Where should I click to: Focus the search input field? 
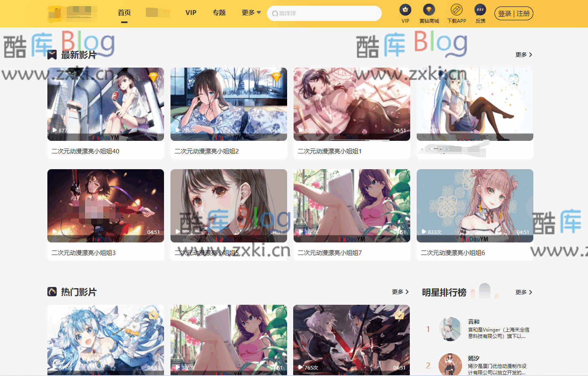[328, 14]
